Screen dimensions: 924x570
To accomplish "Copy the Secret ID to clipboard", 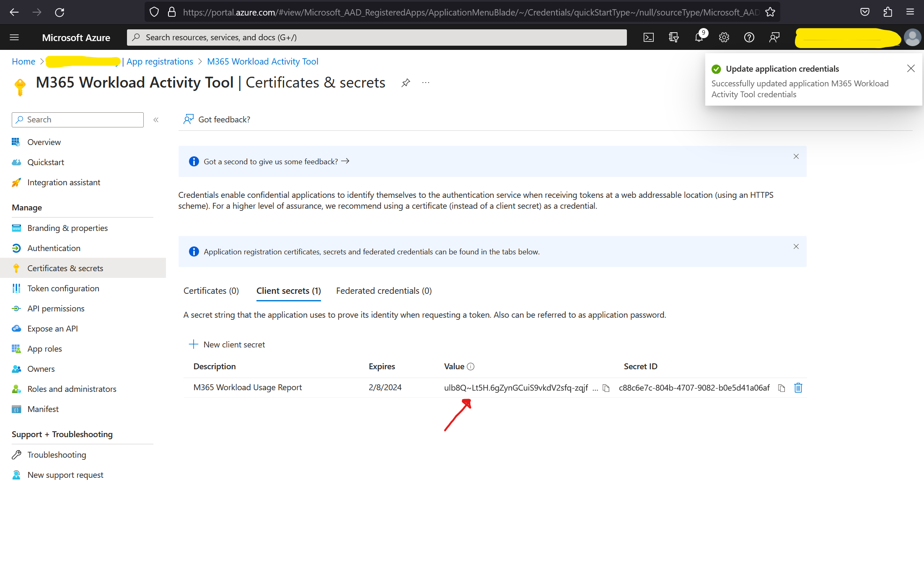I will coord(781,388).
